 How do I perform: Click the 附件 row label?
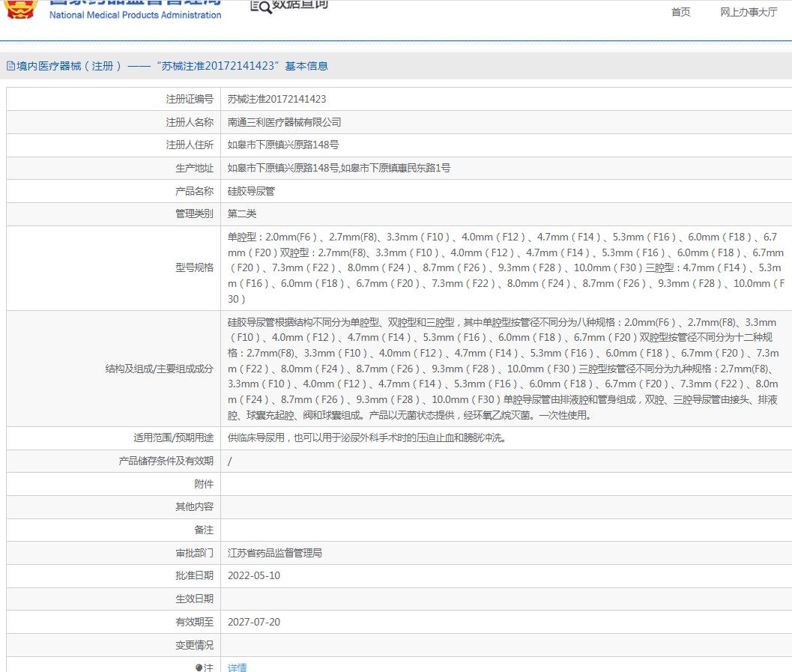tap(204, 484)
